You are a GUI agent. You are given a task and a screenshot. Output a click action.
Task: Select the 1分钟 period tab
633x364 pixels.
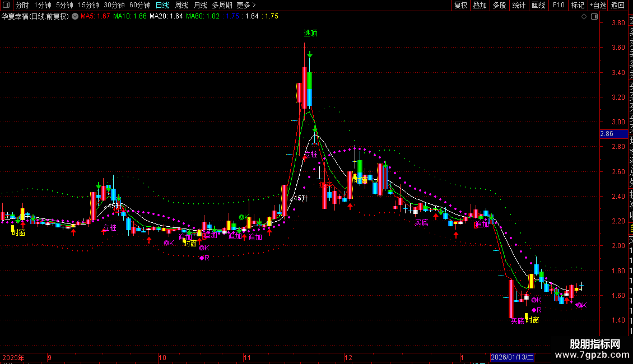click(43, 5)
